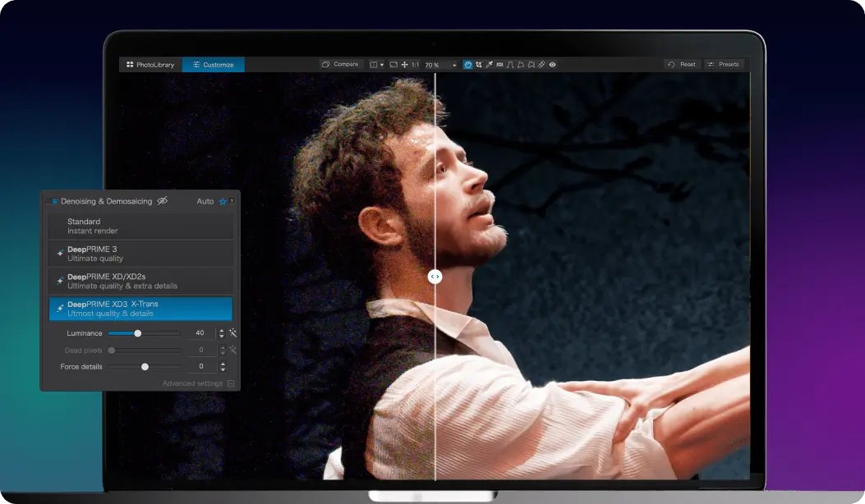Select the Move tool in the toolbar
The height and width of the screenshot is (504, 865).
[x=404, y=64]
